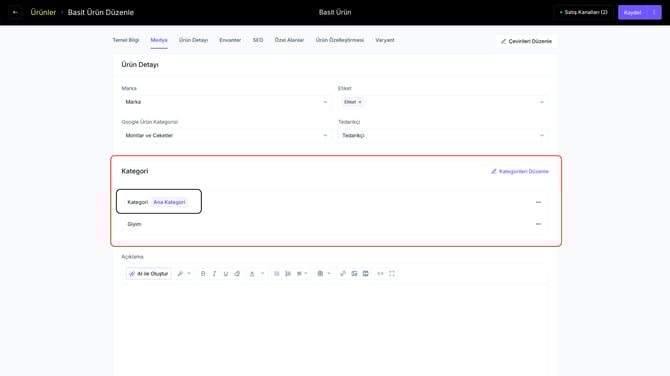Open options menu for Kategori row
The width and height of the screenshot is (670, 376).
(x=538, y=202)
